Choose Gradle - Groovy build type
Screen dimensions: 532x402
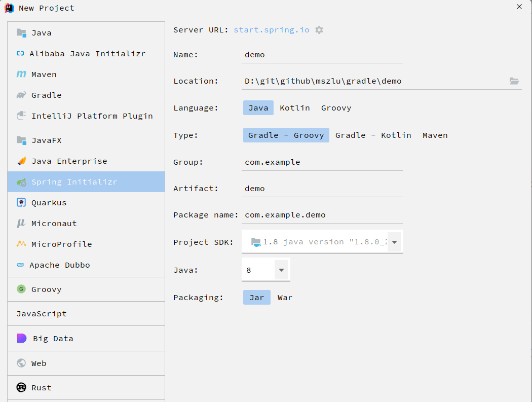pyautogui.click(x=286, y=135)
